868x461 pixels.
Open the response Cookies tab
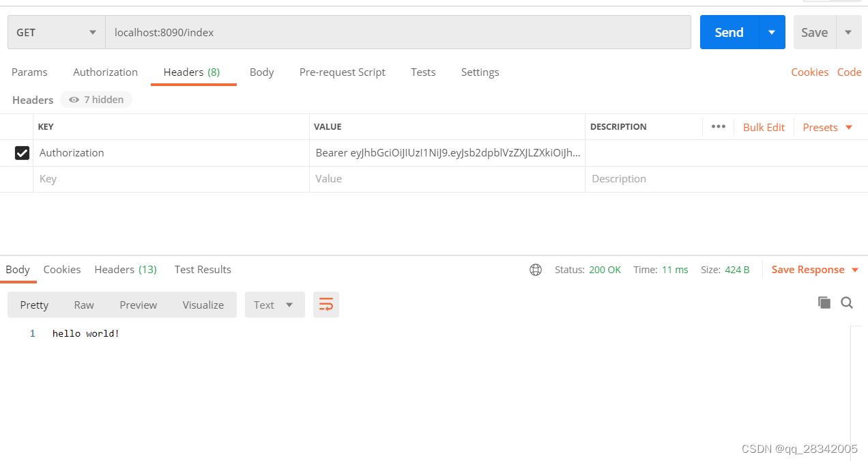tap(62, 269)
